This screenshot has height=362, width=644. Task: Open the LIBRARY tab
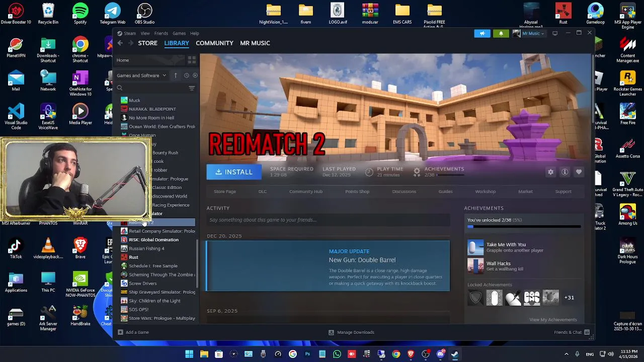177,43
